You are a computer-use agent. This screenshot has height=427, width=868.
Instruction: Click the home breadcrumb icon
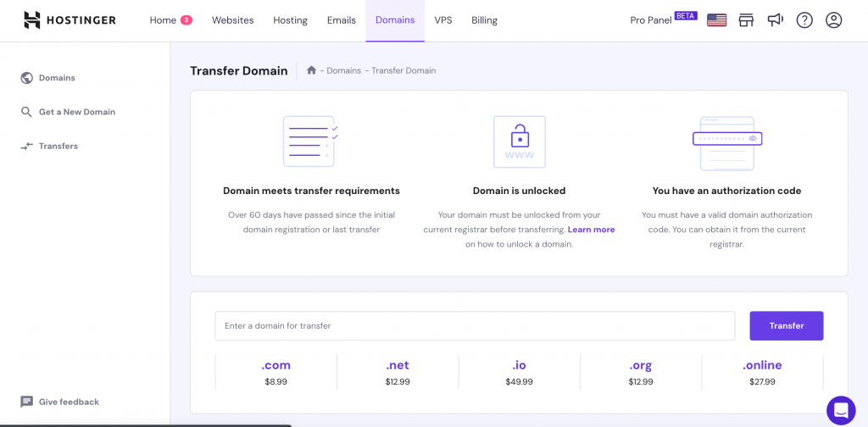pos(312,70)
